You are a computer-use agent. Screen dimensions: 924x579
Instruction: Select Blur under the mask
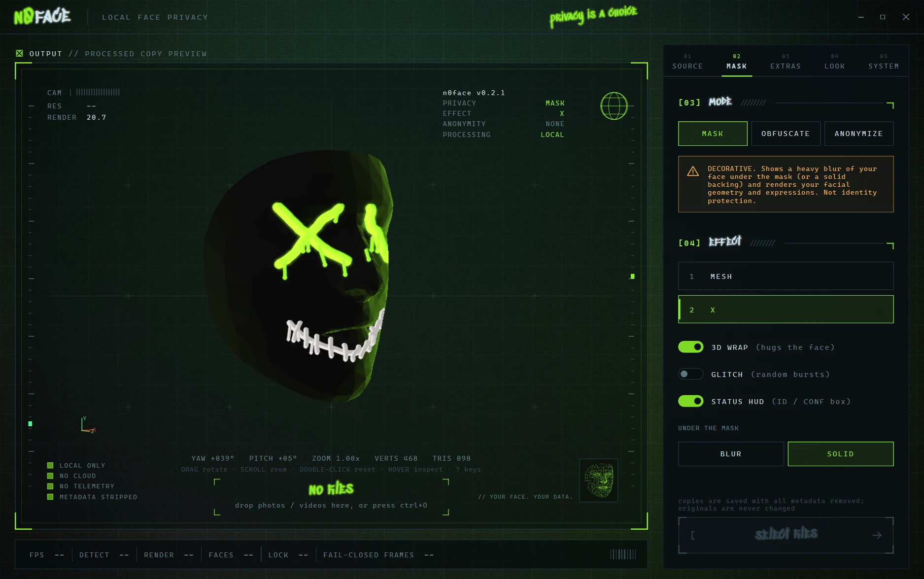[x=731, y=454]
